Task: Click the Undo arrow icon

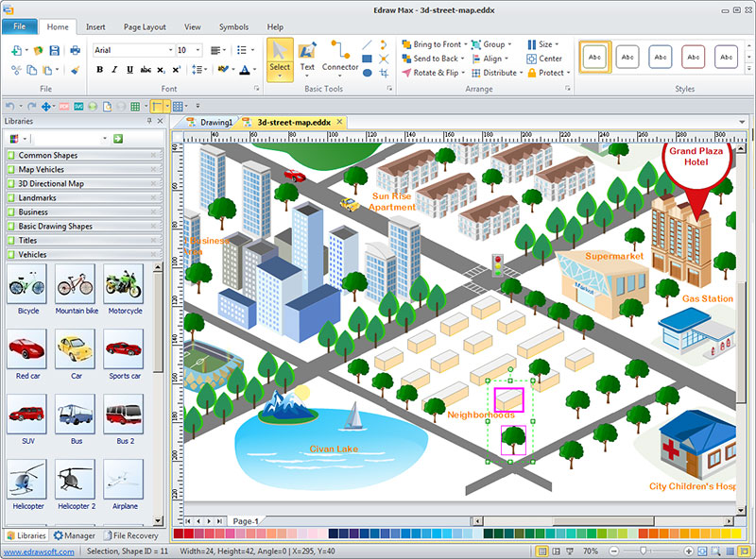Action: pyautogui.click(x=9, y=107)
